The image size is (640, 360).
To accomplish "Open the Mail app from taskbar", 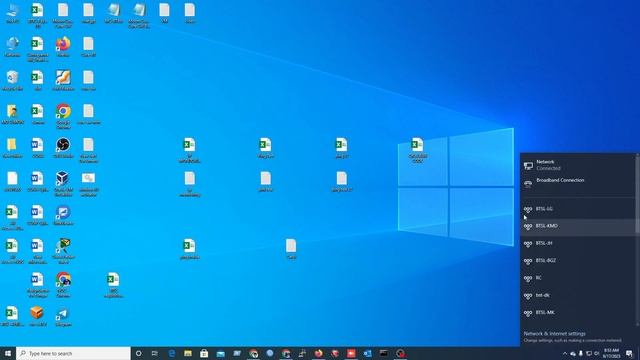I will tap(220, 353).
